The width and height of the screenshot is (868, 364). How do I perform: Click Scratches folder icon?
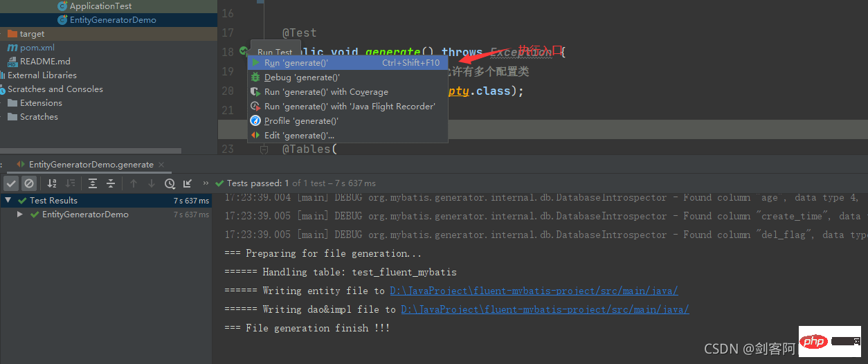coord(12,117)
